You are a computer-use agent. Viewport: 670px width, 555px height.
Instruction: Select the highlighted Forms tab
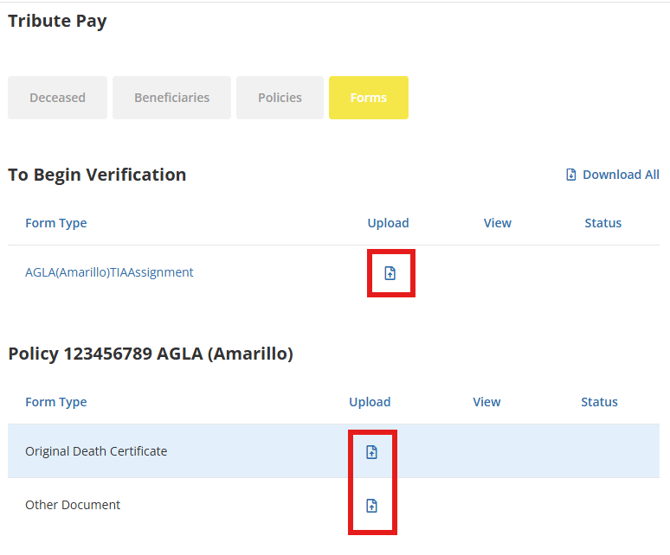coord(368,98)
